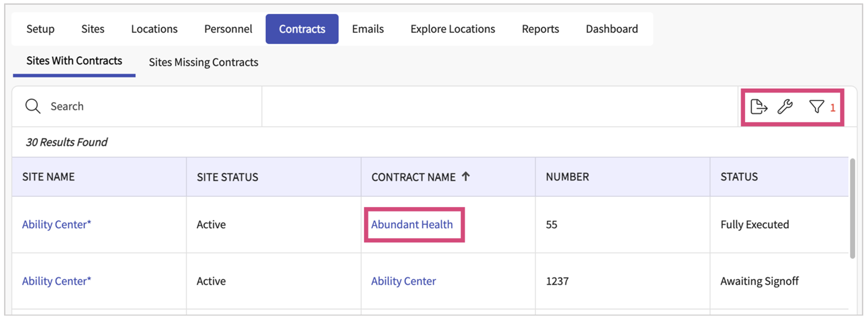
Task: Navigate to Explore Locations tab
Action: [453, 29]
